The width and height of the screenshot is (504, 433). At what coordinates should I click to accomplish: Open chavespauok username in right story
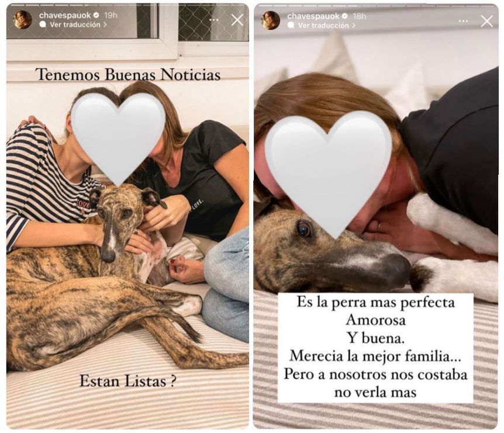pyautogui.click(x=313, y=16)
